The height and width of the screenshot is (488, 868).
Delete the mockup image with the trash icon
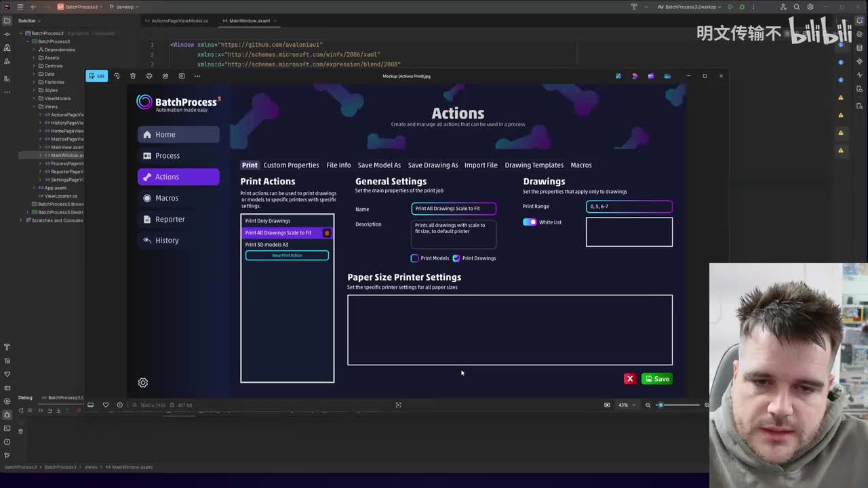point(133,76)
